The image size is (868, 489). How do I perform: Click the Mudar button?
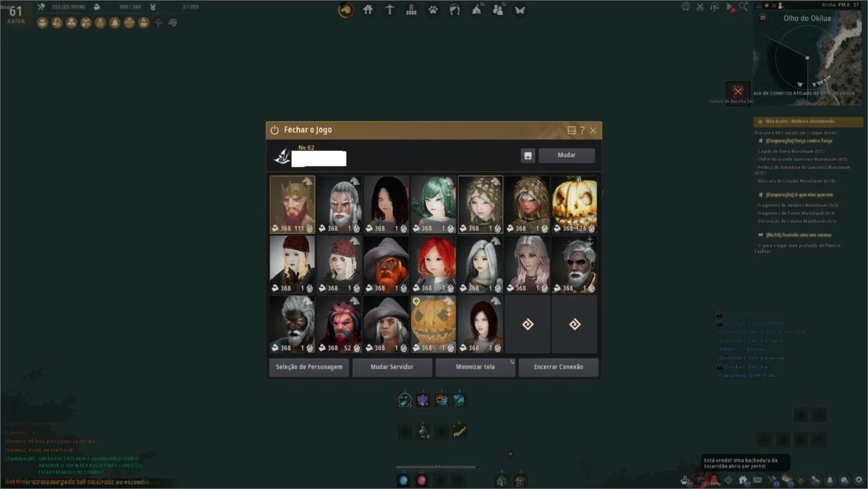pyautogui.click(x=567, y=155)
